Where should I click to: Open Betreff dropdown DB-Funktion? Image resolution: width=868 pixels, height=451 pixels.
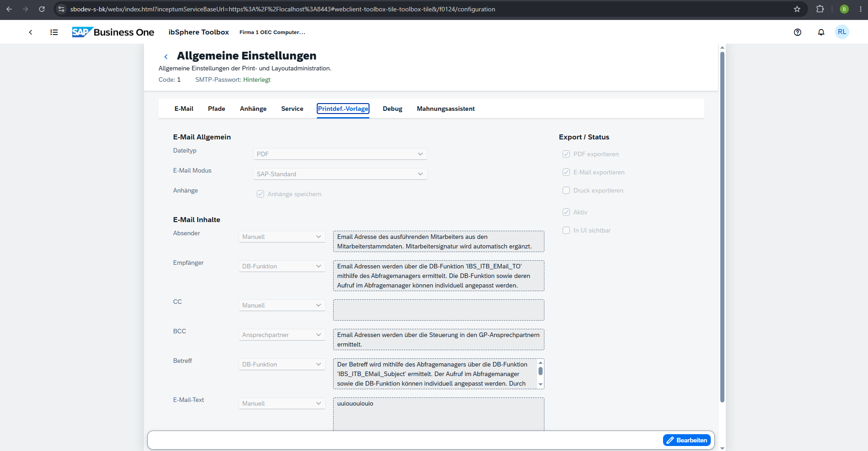click(282, 364)
